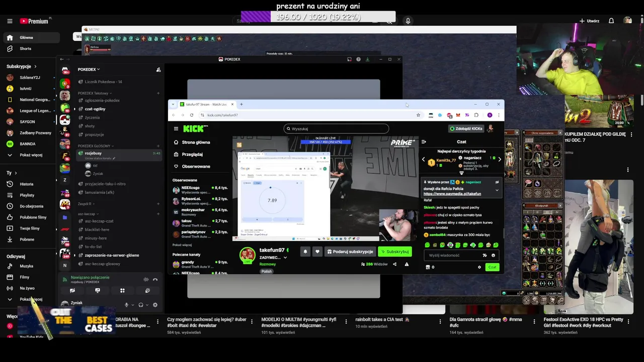The width and height of the screenshot is (644, 362).
Task: Go to Kick Strona główna
Action: pos(192,142)
